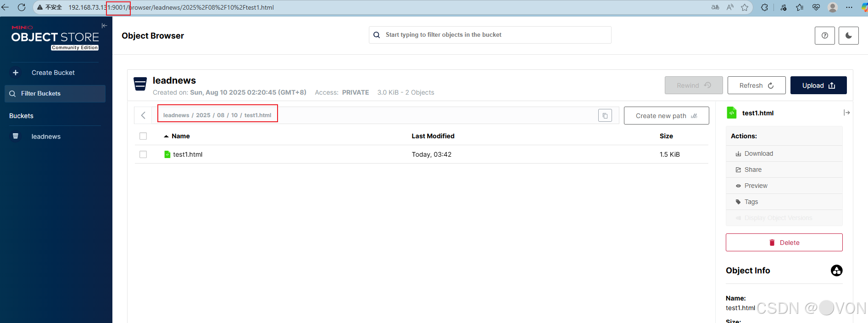Collapse the test1.html details panel
The width and height of the screenshot is (868, 323).
[846, 113]
